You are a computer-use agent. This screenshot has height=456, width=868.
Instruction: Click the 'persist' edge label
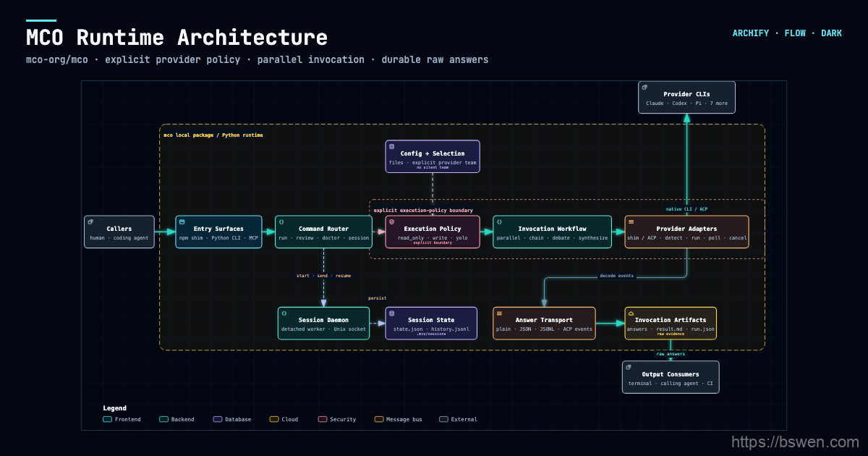[x=378, y=298]
